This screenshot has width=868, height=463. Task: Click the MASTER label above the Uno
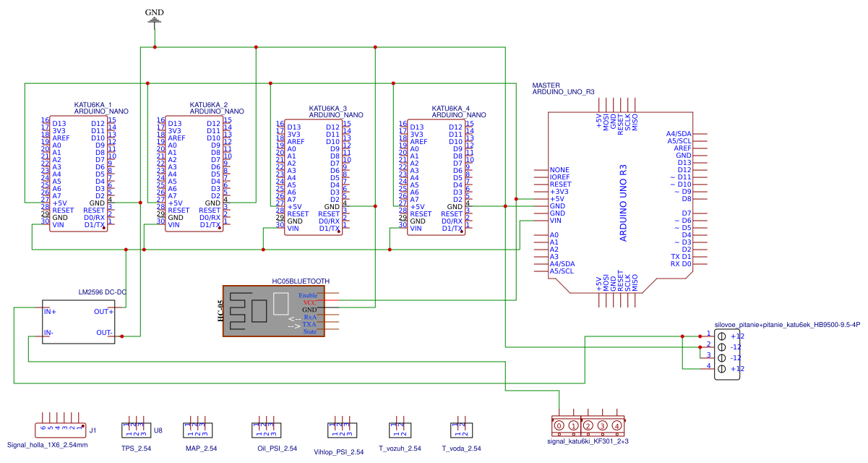click(x=546, y=86)
